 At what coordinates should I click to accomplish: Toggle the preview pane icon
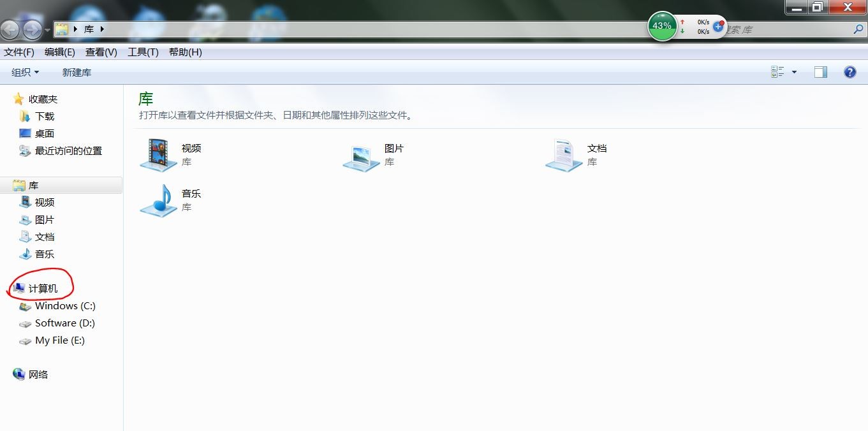(821, 72)
